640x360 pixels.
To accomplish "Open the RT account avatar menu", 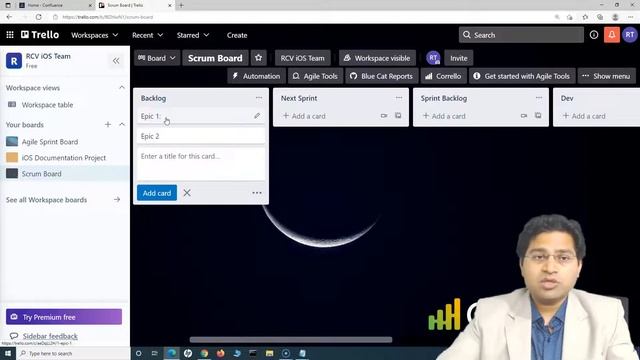I will [x=630, y=35].
